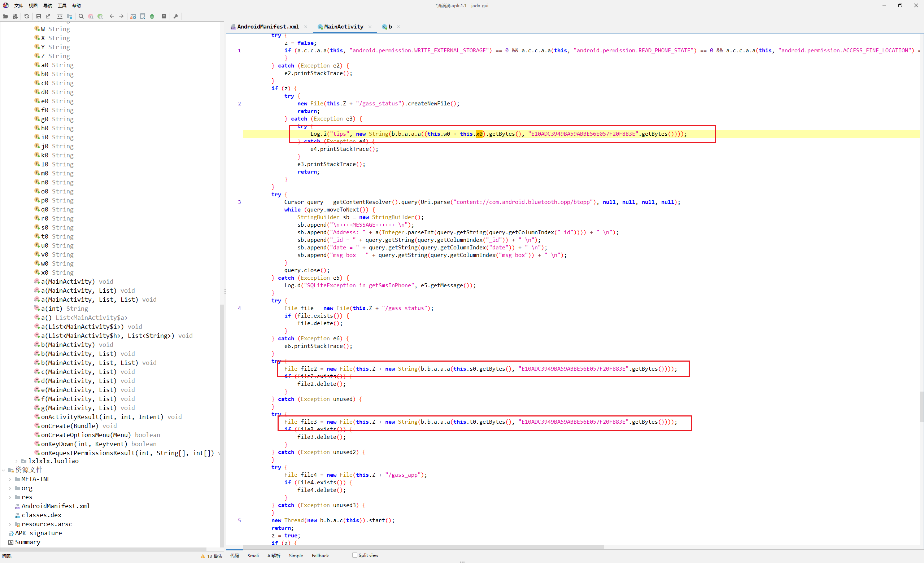
Task: Click the warning triangle in status bar
Action: pos(203,556)
